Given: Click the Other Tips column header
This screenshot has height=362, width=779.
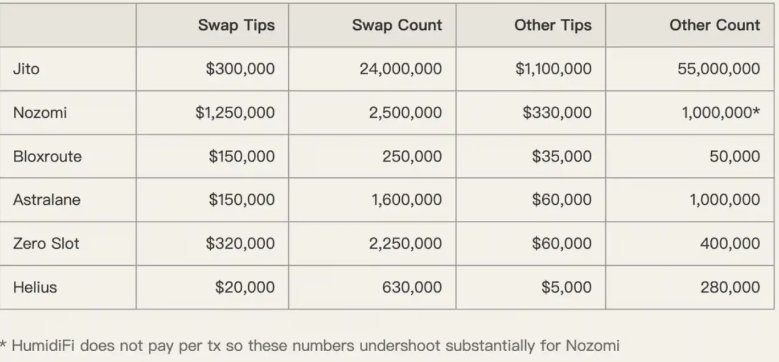Looking at the screenshot, I should tap(552, 25).
